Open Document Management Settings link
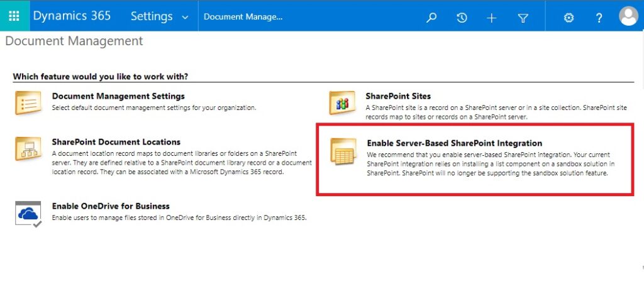This screenshot has width=644, height=286. coord(118,96)
